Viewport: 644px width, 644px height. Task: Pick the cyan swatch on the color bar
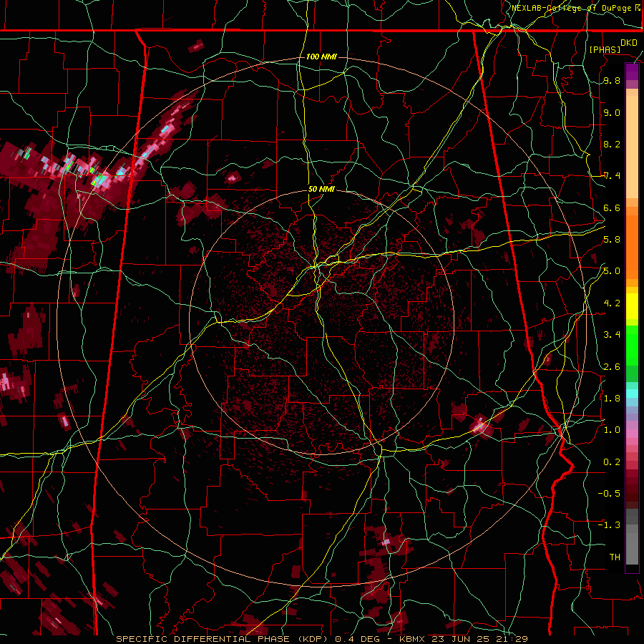(632, 394)
